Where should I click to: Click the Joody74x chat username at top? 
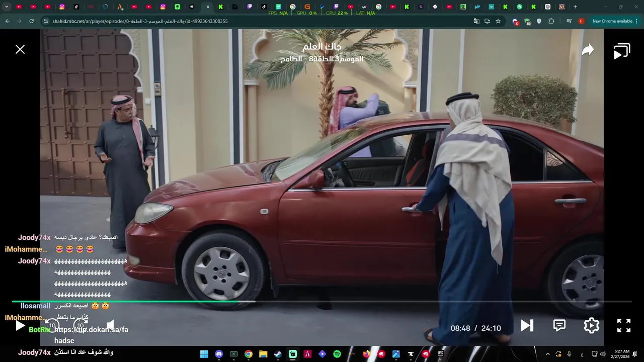tap(34, 237)
